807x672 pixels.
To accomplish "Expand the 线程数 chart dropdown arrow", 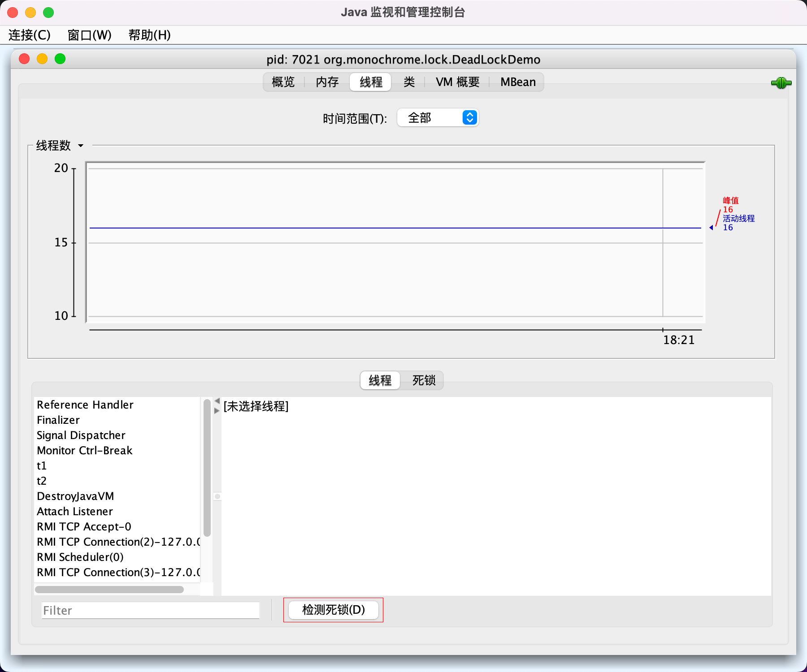I will (x=81, y=146).
